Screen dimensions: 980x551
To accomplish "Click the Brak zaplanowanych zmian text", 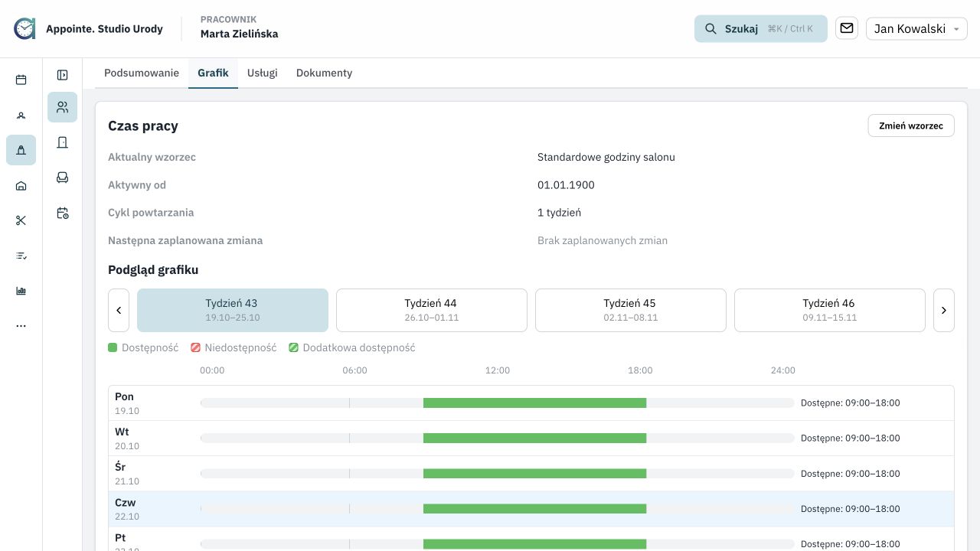I will coord(603,240).
